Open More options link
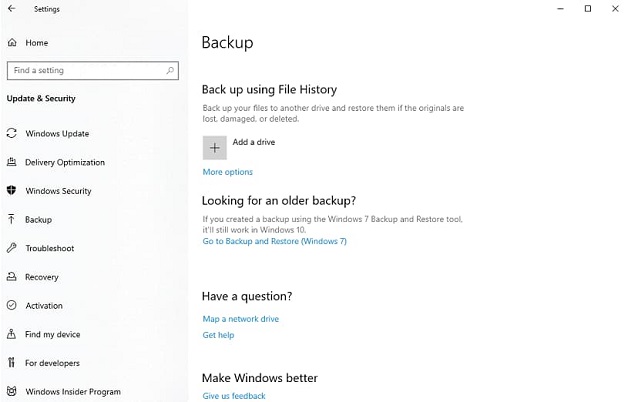Viewport: 638px width, 402px height. click(227, 172)
